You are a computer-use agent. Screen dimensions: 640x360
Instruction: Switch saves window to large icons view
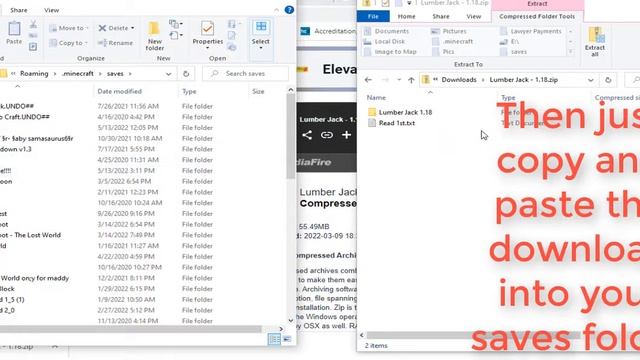click(x=287, y=339)
